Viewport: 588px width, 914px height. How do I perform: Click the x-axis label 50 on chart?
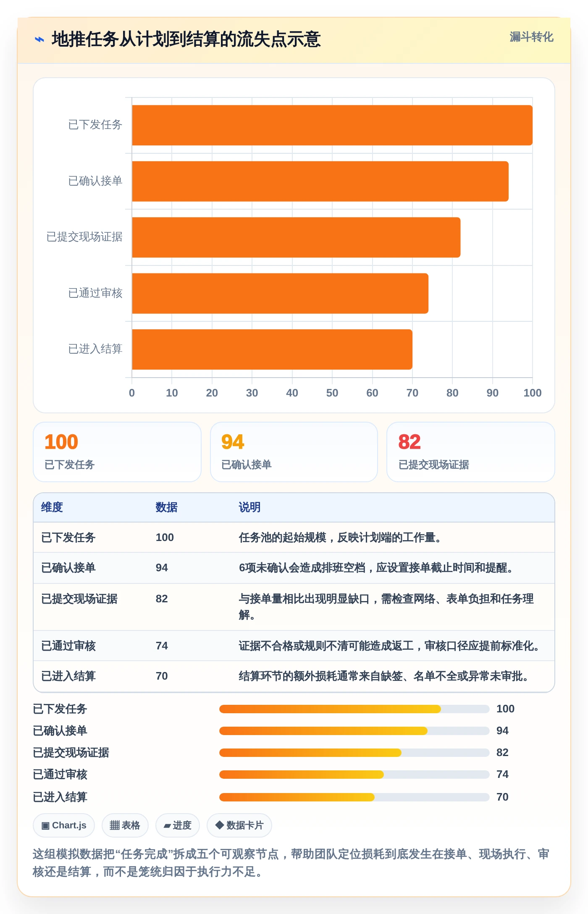point(332,393)
